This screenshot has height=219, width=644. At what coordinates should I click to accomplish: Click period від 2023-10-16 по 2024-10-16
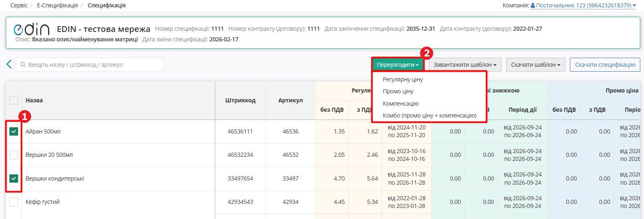[407, 155]
